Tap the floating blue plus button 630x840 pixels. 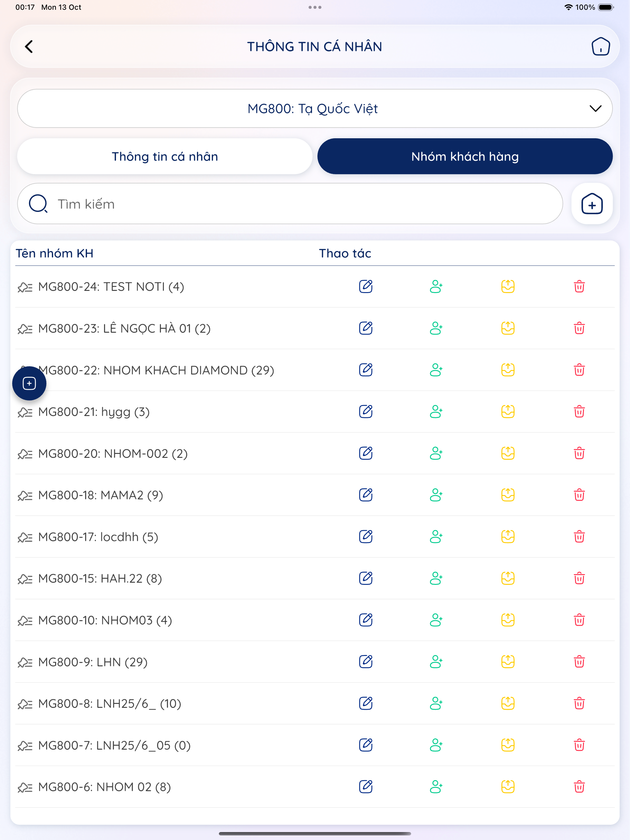(x=29, y=383)
